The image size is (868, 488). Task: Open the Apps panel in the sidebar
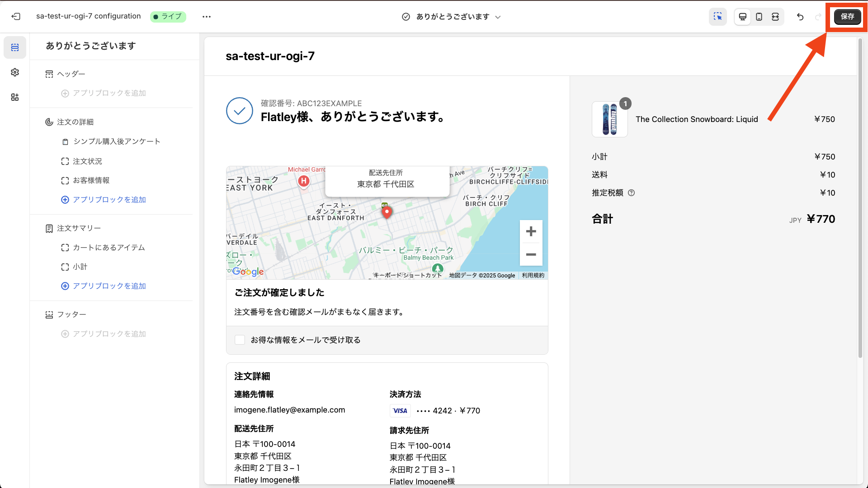(x=15, y=97)
